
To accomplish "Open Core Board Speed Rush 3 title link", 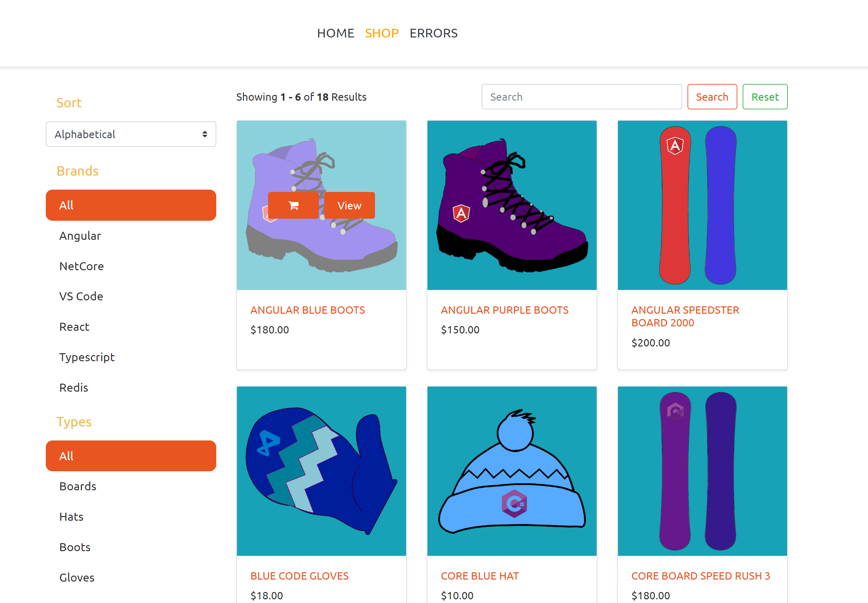I will [x=700, y=576].
